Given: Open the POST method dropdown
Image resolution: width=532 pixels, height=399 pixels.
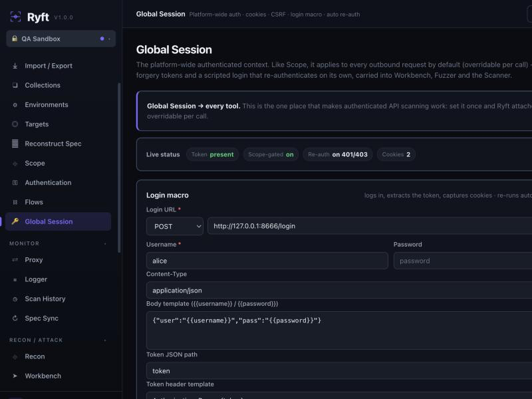Looking at the screenshot, I should click(x=175, y=226).
